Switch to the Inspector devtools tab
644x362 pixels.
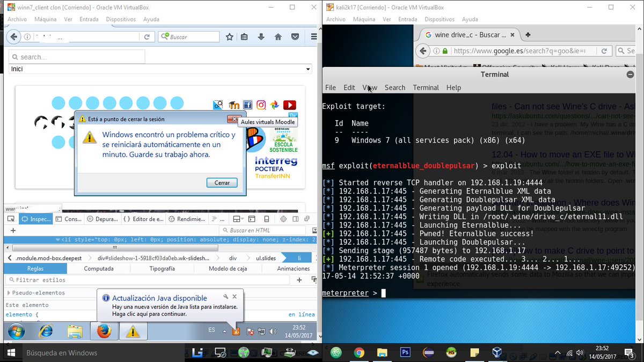tap(35, 219)
